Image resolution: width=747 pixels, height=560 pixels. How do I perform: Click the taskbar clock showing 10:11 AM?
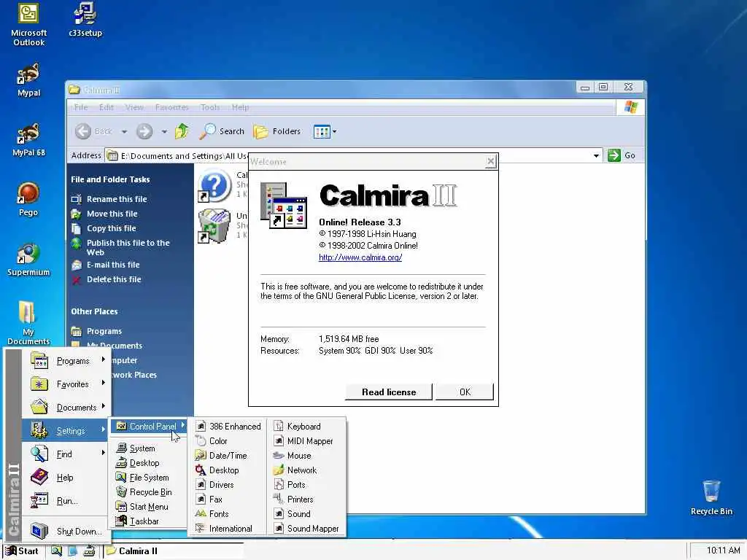click(x=723, y=551)
